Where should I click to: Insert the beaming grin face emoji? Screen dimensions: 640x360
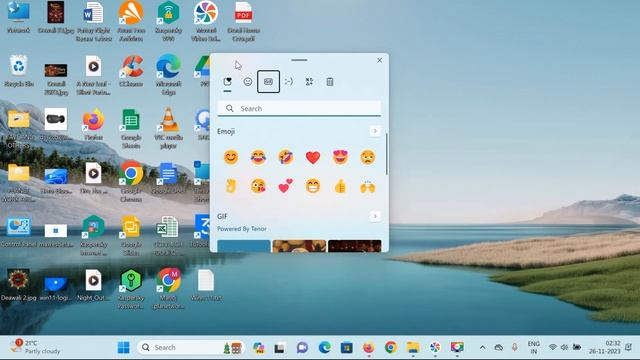click(x=313, y=186)
